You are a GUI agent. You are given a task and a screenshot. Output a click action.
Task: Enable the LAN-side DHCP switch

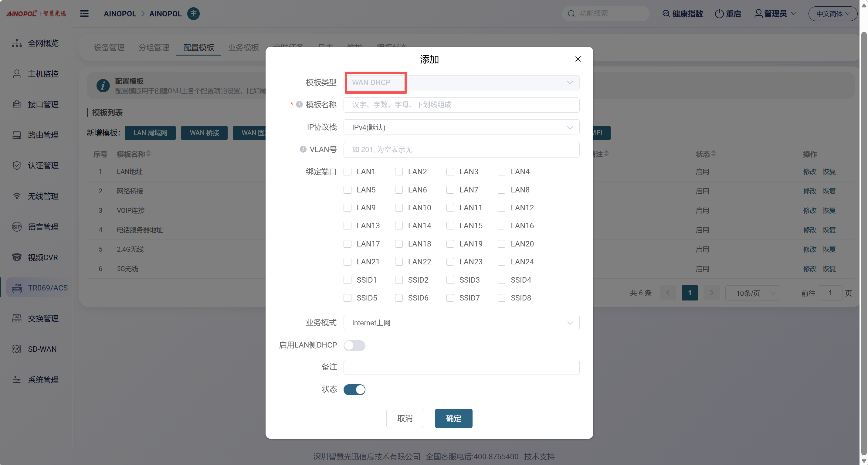coord(354,345)
